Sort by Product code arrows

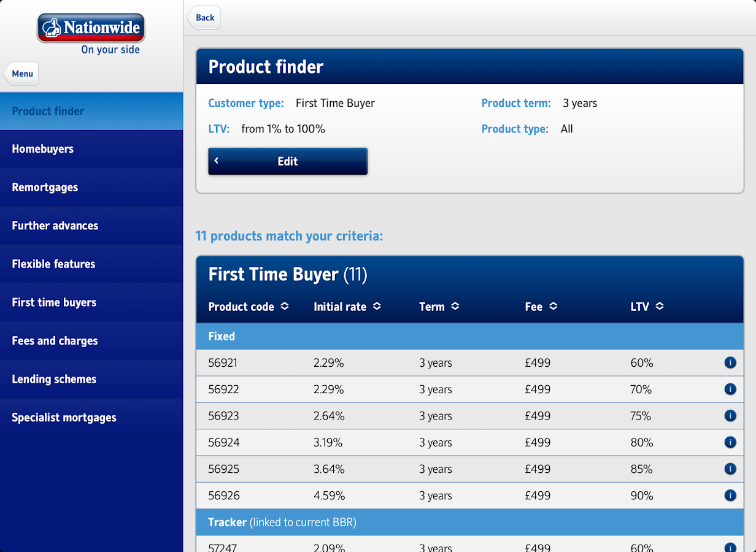(285, 306)
